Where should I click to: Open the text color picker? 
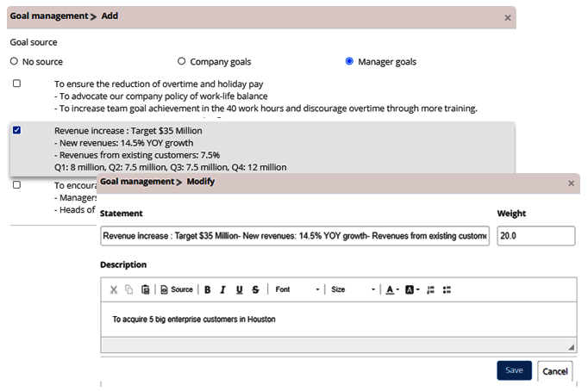pyautogui.click(x=392, y=289)
